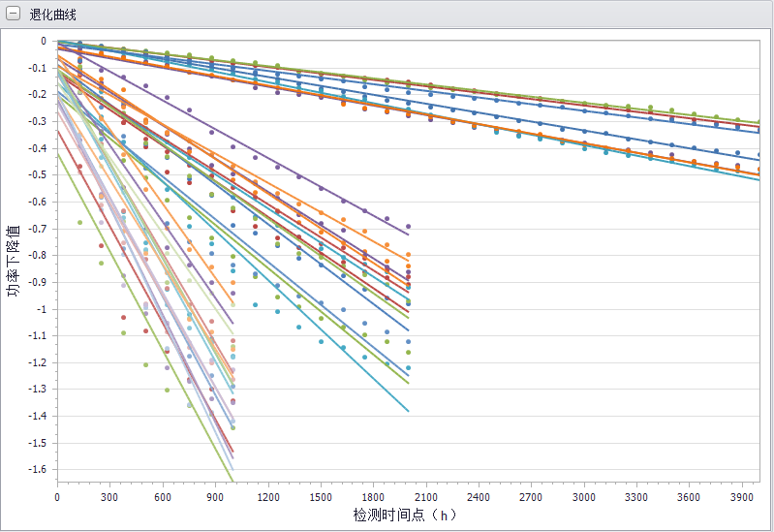The image size is (774, 532).
Task: Click the 3900 tick label on the X-axis
Action: pyautogui.click(x=742, y=496)
